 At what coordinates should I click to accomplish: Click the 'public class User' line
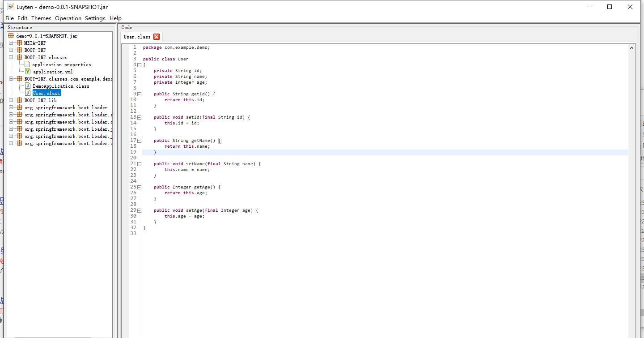[165, 59]
